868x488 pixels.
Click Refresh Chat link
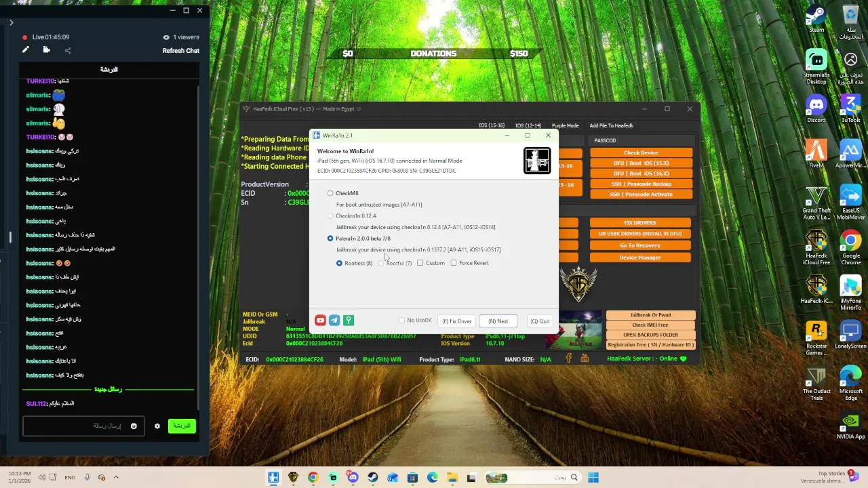tap(181, 51)
